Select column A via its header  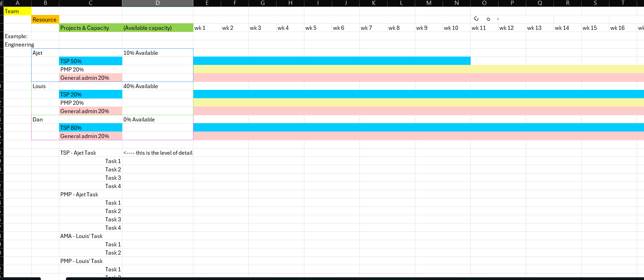coord(17,3)
